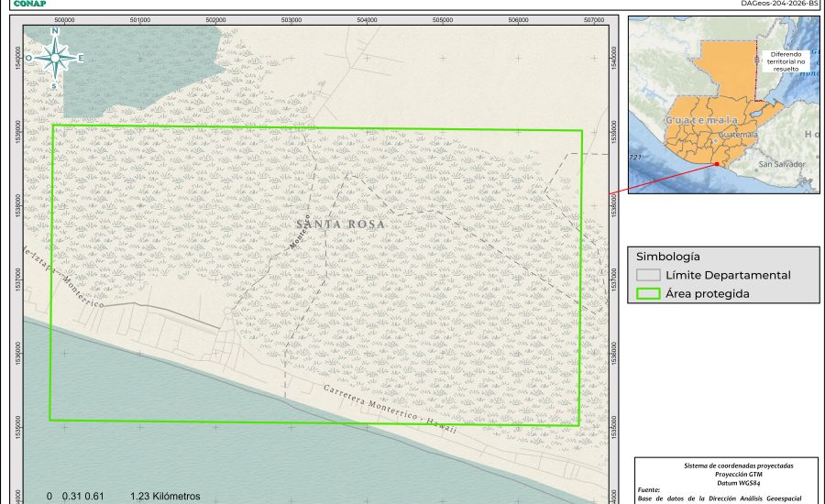The image size is (825, 504).
Task: Select the Área protegida legend text
Action: point(708,294)
